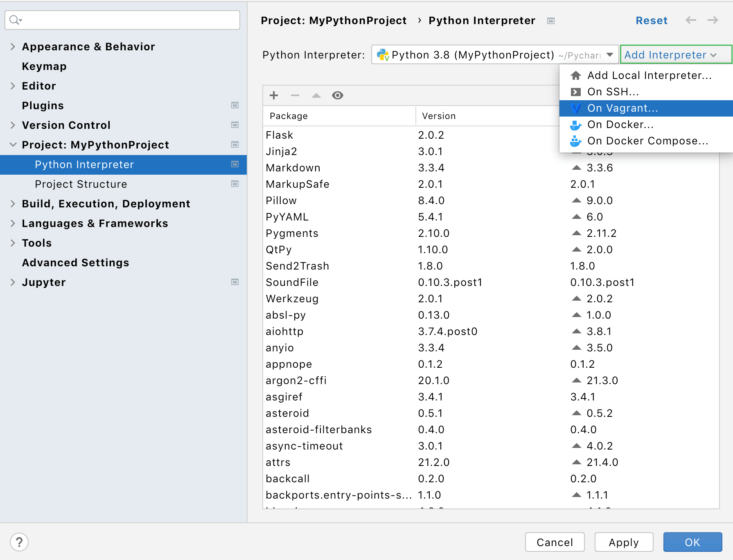The image size is (733, 560).
Task: Open Advanced Settings
Action: 75,263
